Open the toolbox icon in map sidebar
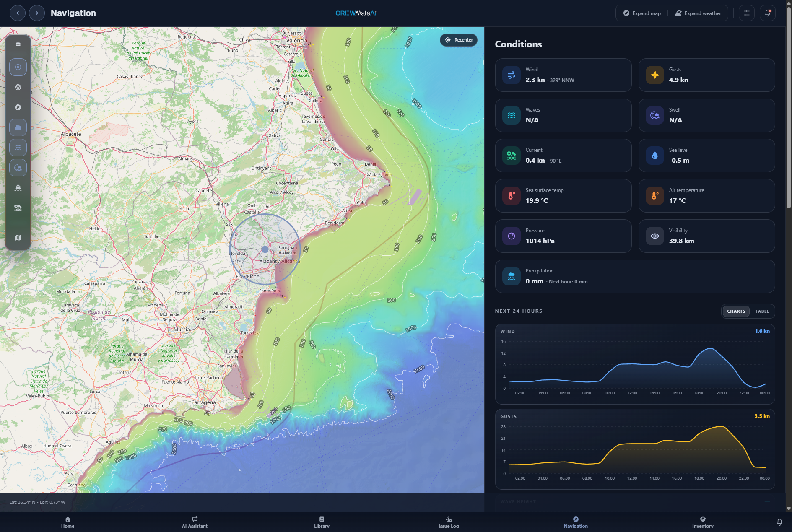Viewport: 792px width, 532px height. pyautogui.click(x=18, y=44)
